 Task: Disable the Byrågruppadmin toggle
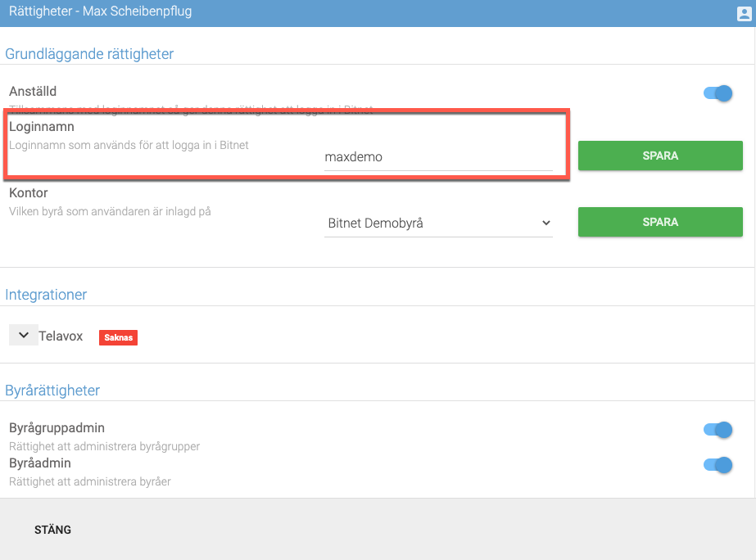[x=718, y=429]
